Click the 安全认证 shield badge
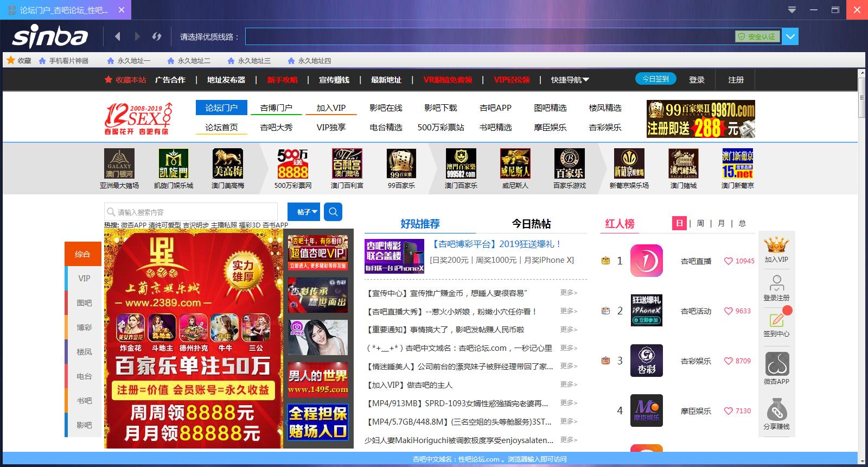Image resolution: width=868 pixels, height=467 pixels. [x=757, y=37]
